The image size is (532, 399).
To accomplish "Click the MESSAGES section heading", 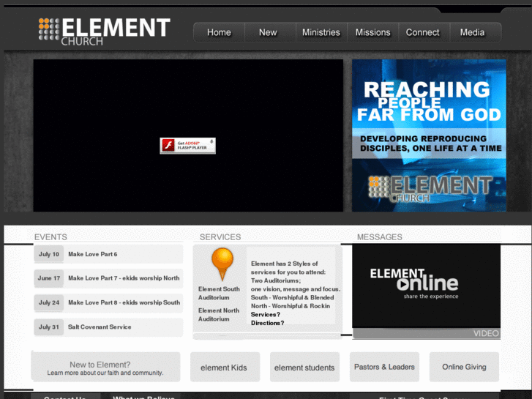I will pos(379,237).
